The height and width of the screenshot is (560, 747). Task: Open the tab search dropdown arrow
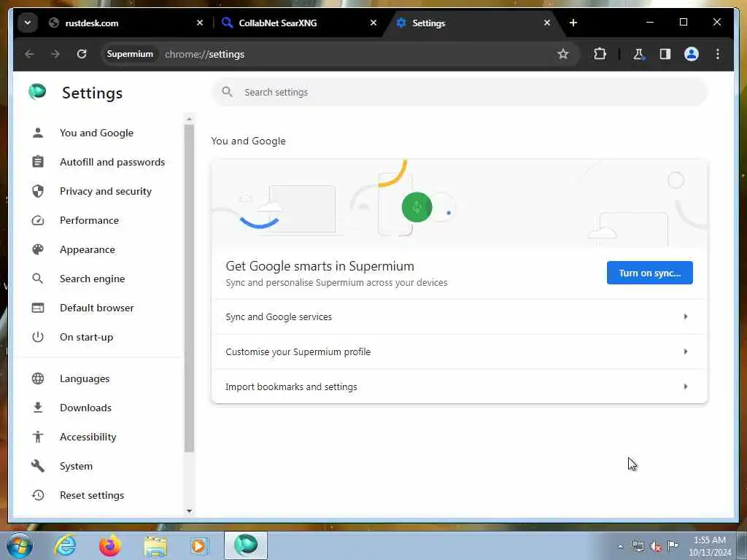point(28,23)
